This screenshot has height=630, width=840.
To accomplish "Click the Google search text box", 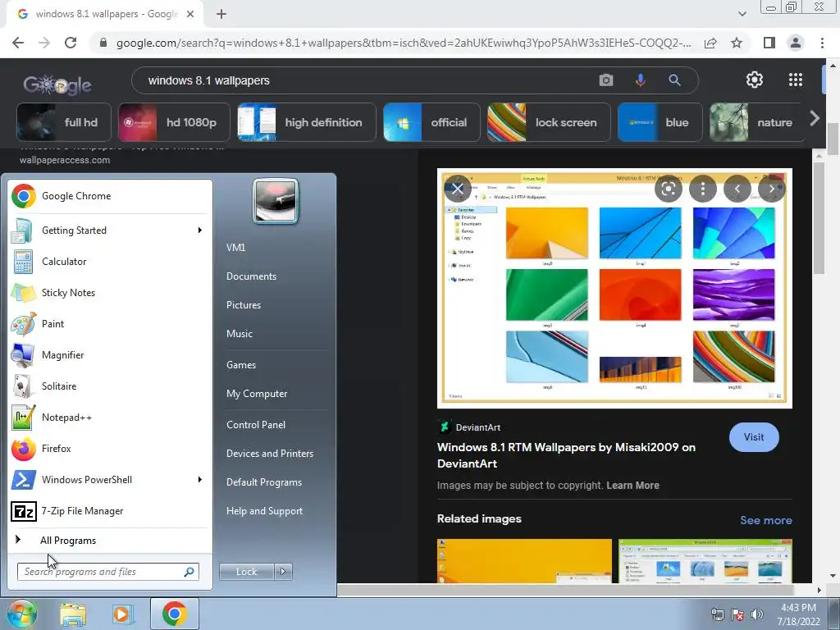I will point(370,80).
